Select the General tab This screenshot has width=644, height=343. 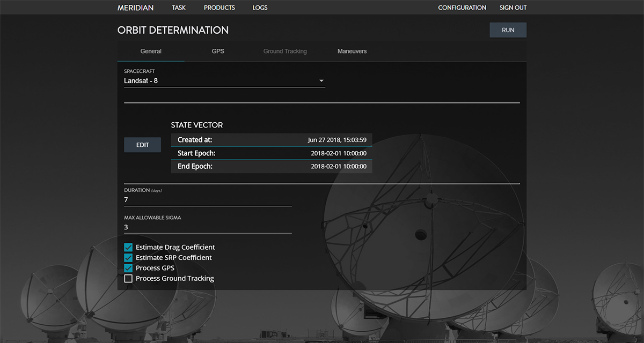pyautogui.click(x=151, y=51)
